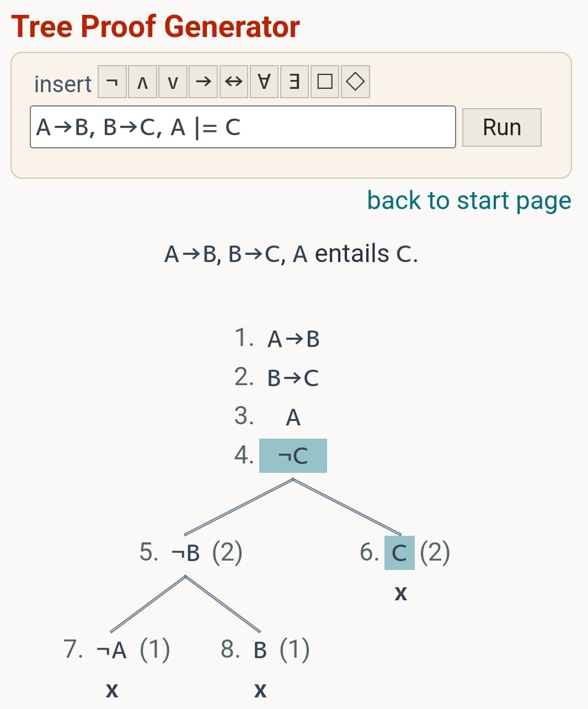Insert the conjunction ∧ symbol
Image resolution: width=588 pixels, height=709 pixels.
143,82
